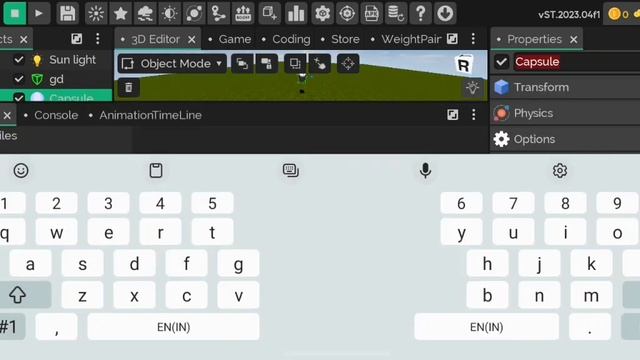Open help with the question mark icon
Viewport: 640px width, 360px height.
[x=420, y=13]
